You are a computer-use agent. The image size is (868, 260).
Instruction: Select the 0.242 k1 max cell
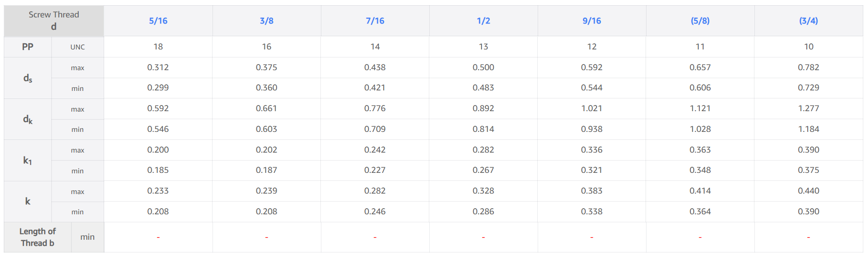pos(375,150)
